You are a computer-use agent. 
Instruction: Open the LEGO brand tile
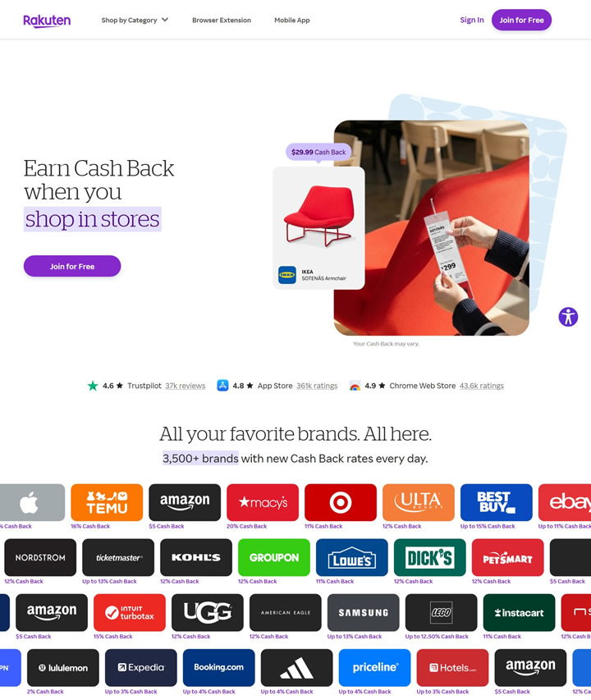click(441, 612)
